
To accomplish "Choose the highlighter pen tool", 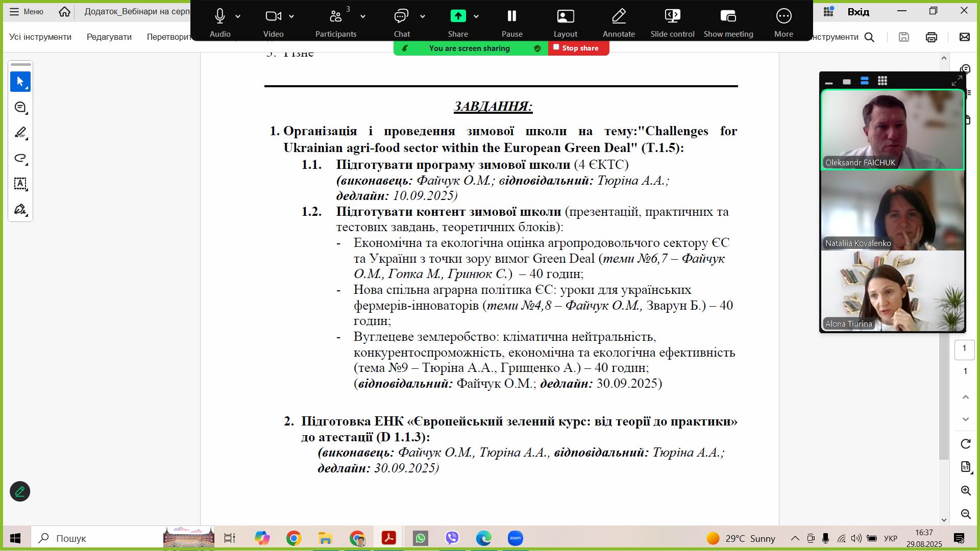I will 20,133.
